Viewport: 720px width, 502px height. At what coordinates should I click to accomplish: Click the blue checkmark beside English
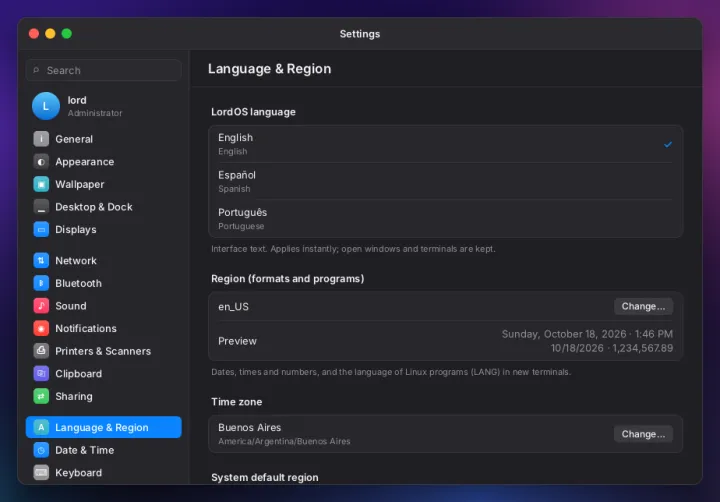[x=668, y=145]
